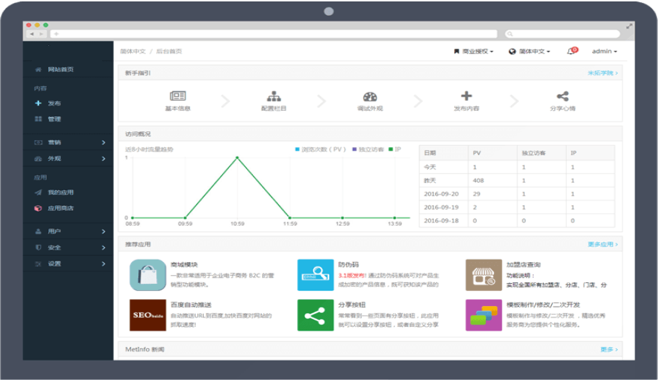
Task: Click the 调试外观 dashboard gauge icon
Action: pos(370,97)
